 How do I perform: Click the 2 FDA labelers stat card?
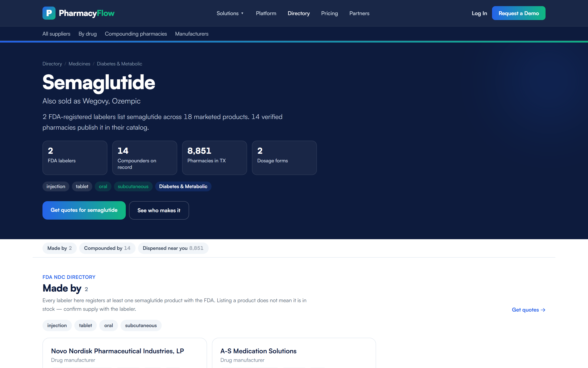point(75,158)
